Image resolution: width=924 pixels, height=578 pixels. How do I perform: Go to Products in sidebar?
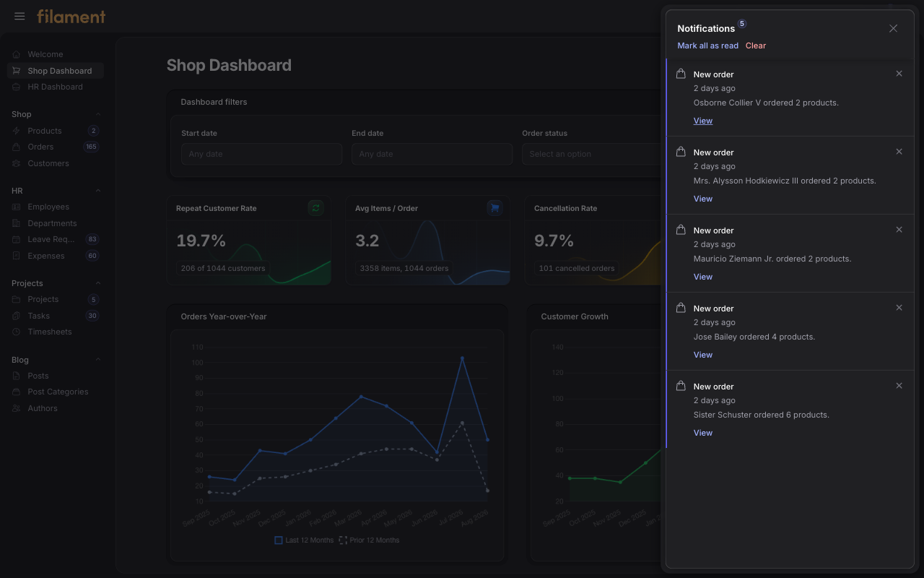[56, 131]
